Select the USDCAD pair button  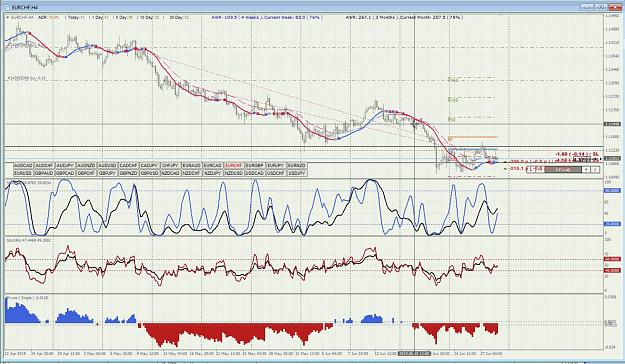pos(255,173)
